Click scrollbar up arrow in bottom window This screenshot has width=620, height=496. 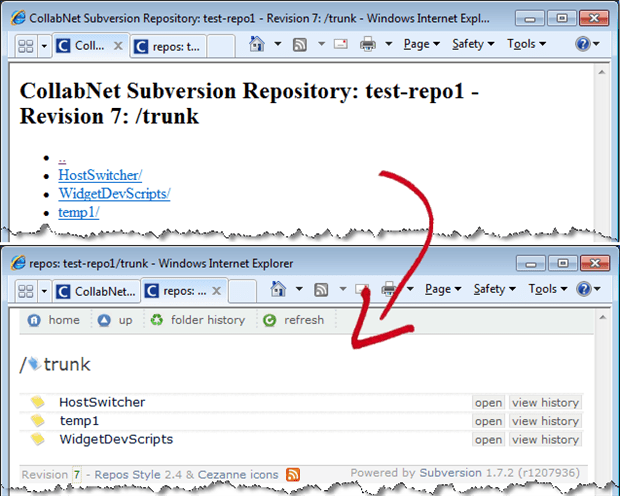(603, 317)
